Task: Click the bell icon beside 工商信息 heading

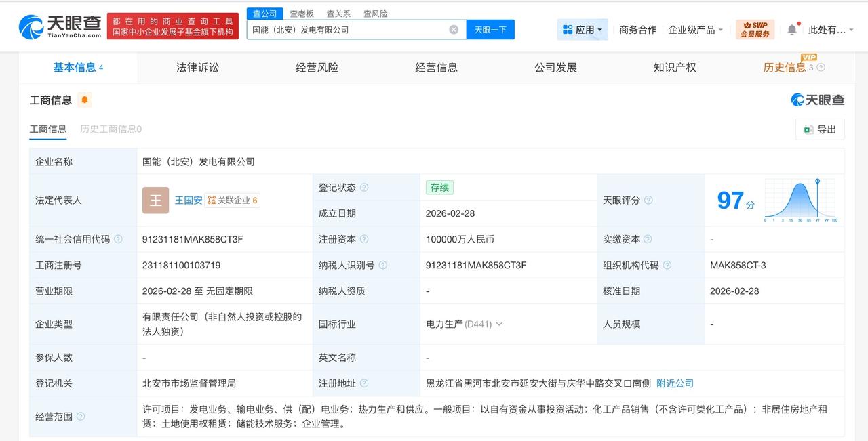Action: pos(84,100)
